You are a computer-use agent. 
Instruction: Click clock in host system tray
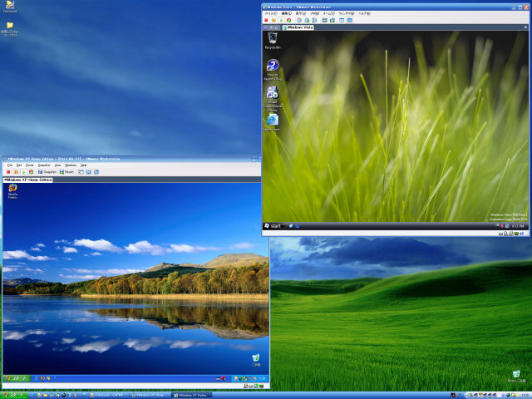pyautogui.click(x=527, y=396)
